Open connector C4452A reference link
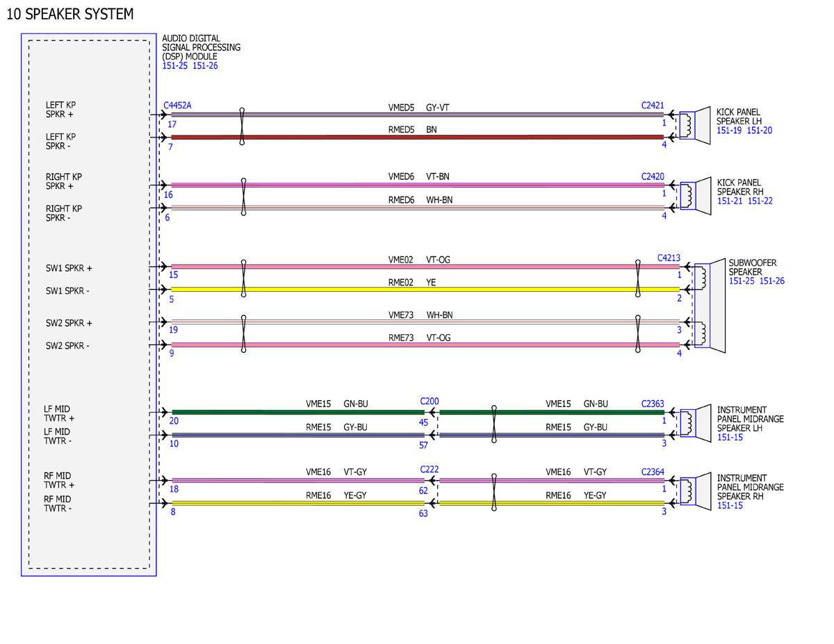The image size is (834, 644). point(177,106)
